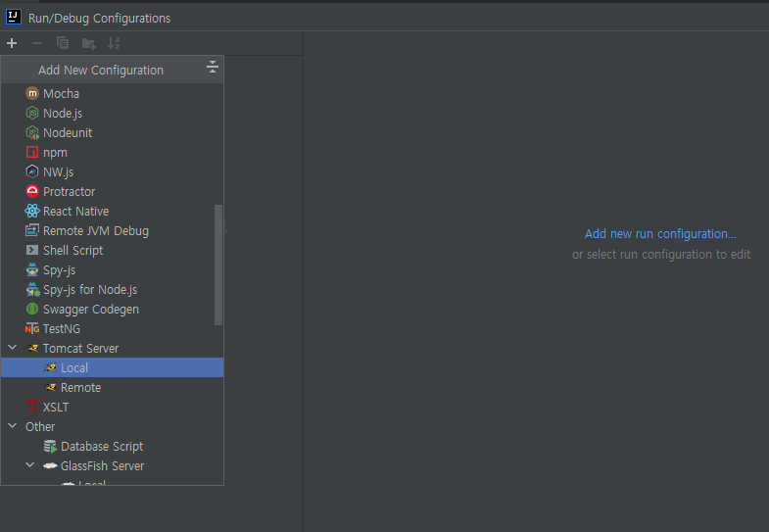Image resolution: width=769 pixels, height=532 pixels.
Task: Choose the Remote JVM Debug entry
Action: coord(113,230)
